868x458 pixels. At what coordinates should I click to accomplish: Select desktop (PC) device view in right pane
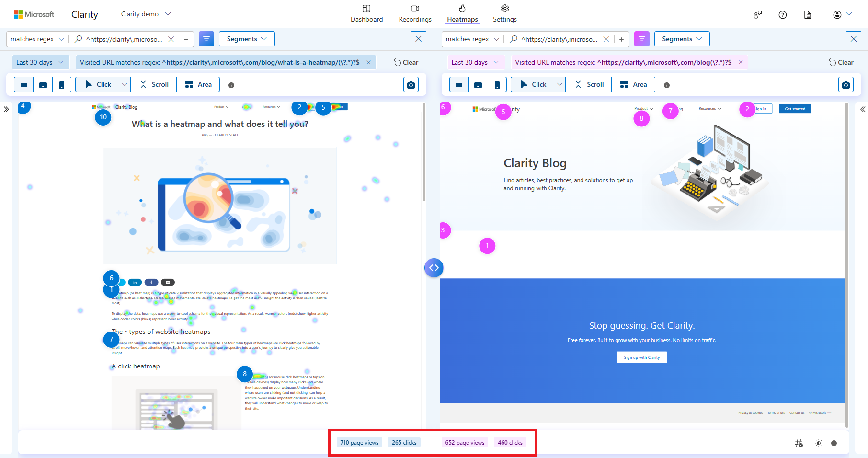pyautogui.click(x=459, y=85)
